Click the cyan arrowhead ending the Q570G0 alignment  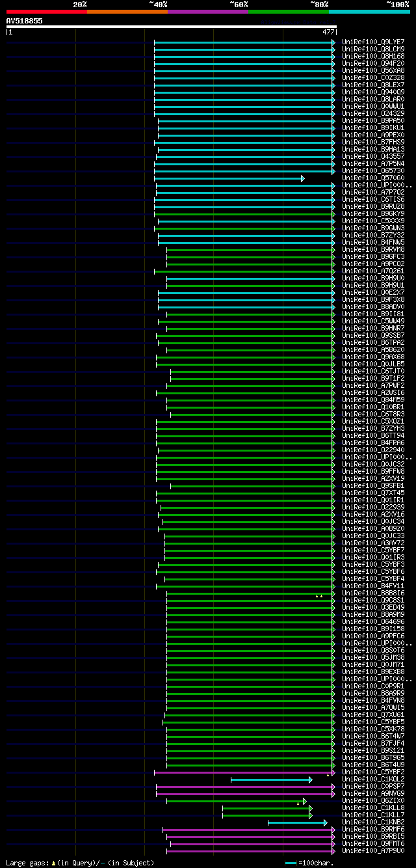pos(303,178)
